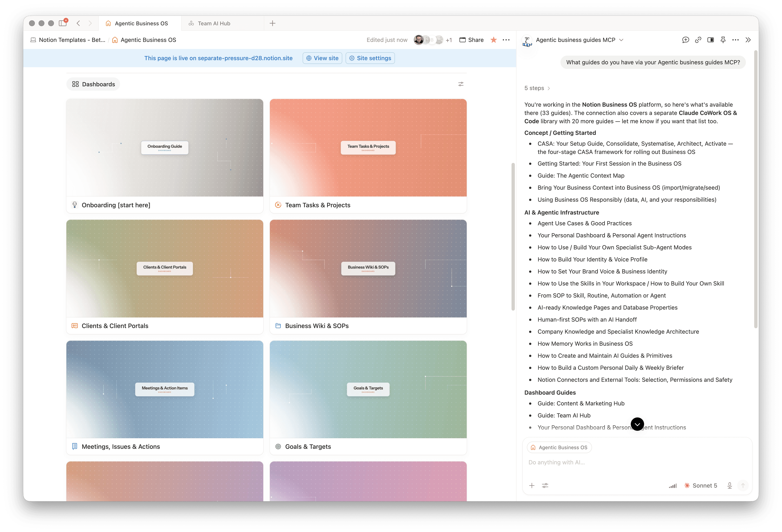Click the main page vertical scrollbar

(x=513, y=237)
